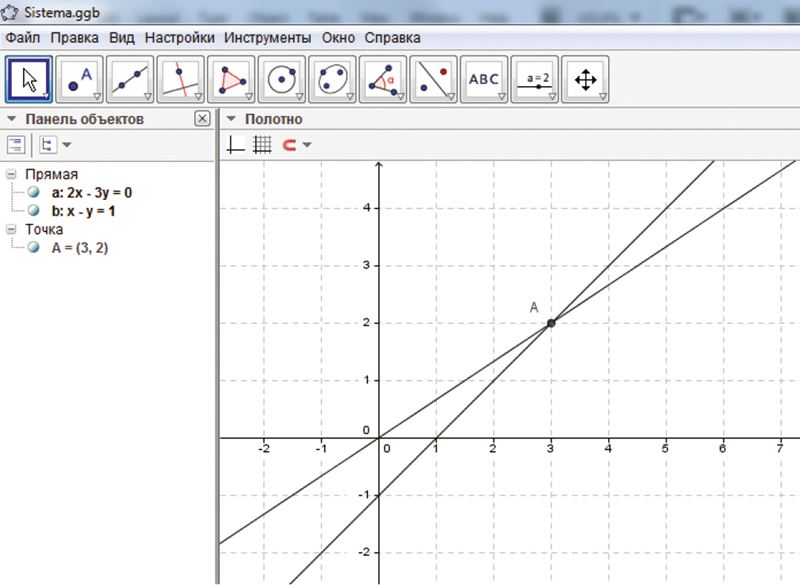Open the Point tool submenu triangle
This screenshot has height=585, width=800.
pyautogui.click(x=97, y=96)
